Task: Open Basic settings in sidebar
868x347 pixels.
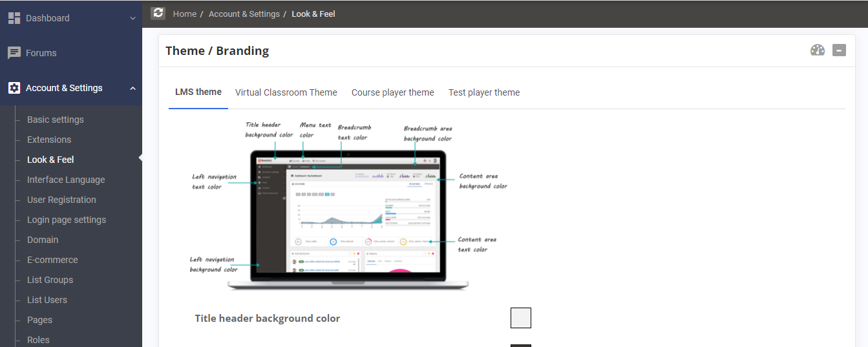Action: [56, 120]
